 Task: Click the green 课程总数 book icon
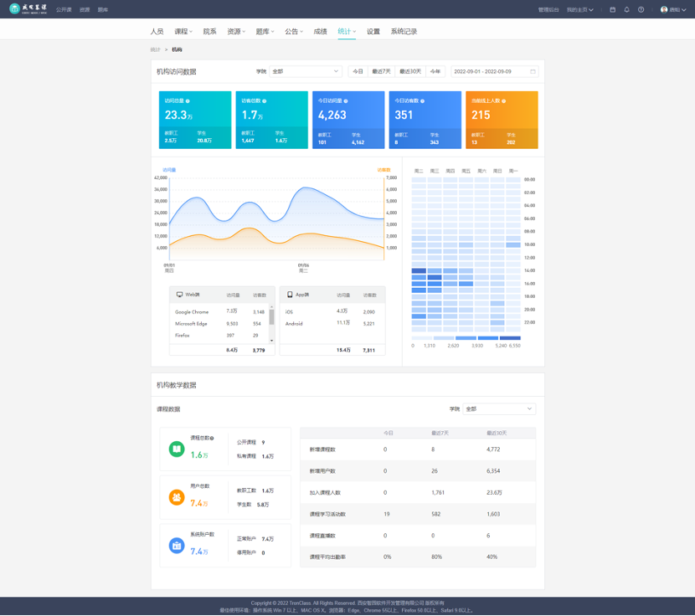[x=177, y=449]
